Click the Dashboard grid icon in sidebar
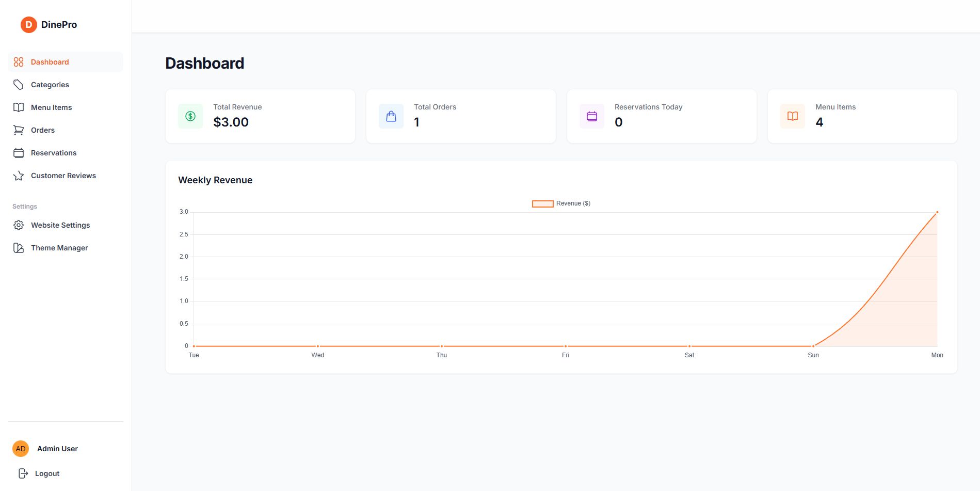This screenshot has width=980, height=491. coord(19,62)
